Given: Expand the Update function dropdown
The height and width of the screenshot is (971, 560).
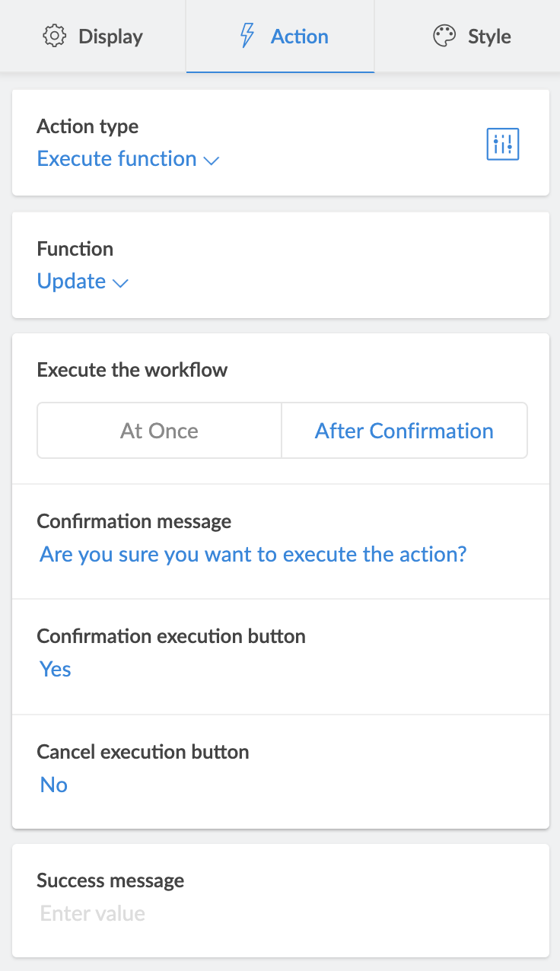Looking at the screenshot, I should coord(72,282).
